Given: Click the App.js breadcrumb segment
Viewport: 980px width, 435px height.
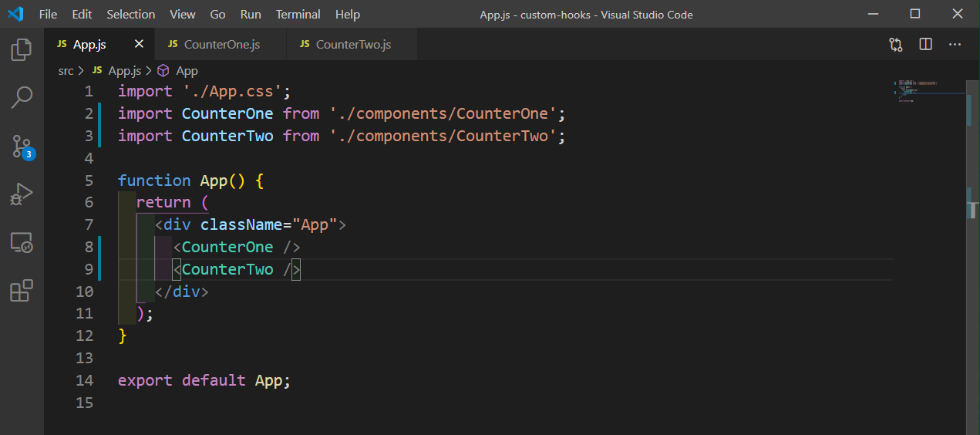Looking at the screenshot, I should [116, 70].
